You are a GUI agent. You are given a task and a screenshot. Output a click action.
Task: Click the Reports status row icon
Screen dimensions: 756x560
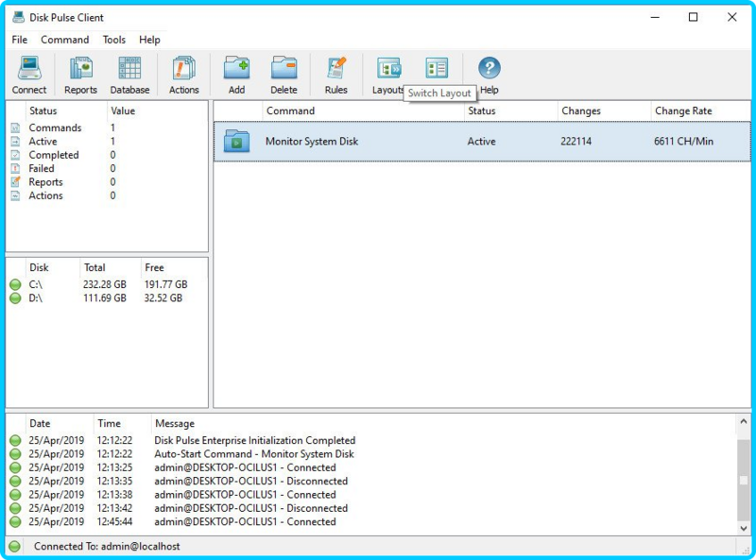[15, 182]
